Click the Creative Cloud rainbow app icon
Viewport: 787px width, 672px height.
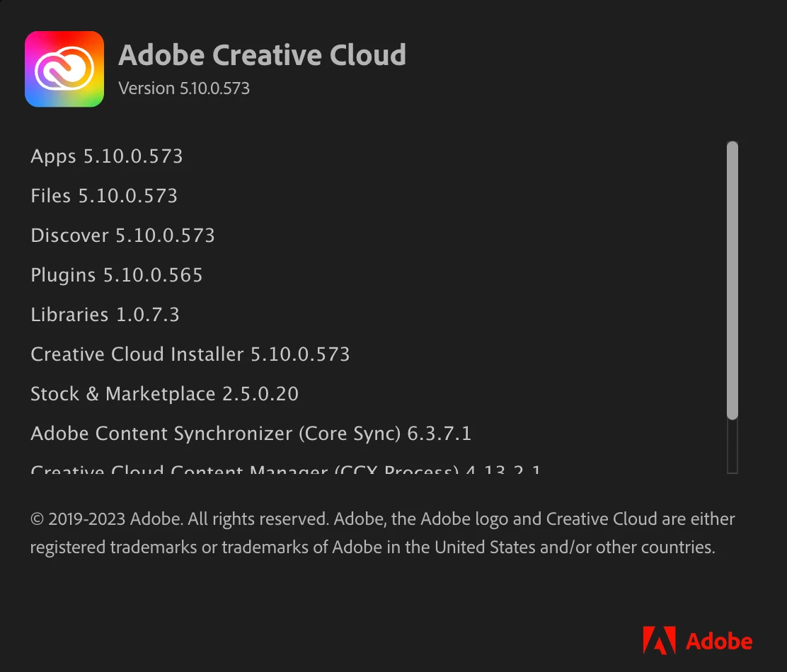pos(64,69)
